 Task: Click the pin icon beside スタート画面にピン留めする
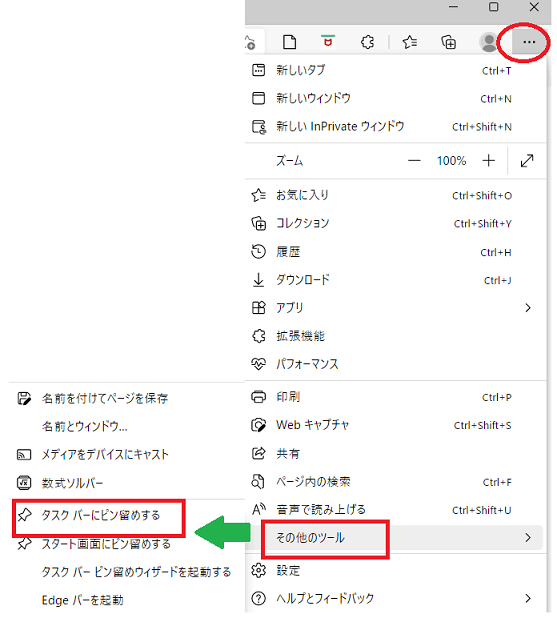pyautogui.click(x=24, y=544)
